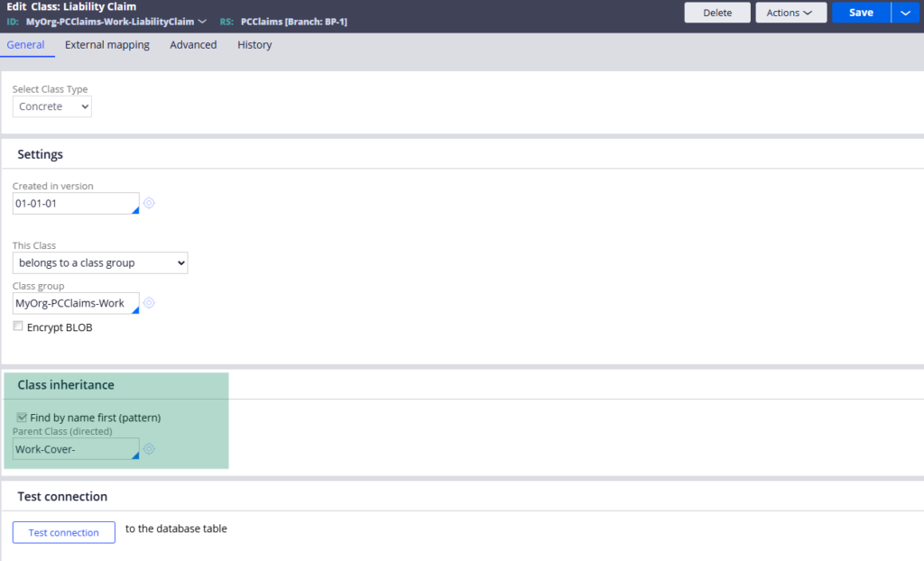Focus the Class group input field
Screen dimensions: 924x561
click(76, 303)
